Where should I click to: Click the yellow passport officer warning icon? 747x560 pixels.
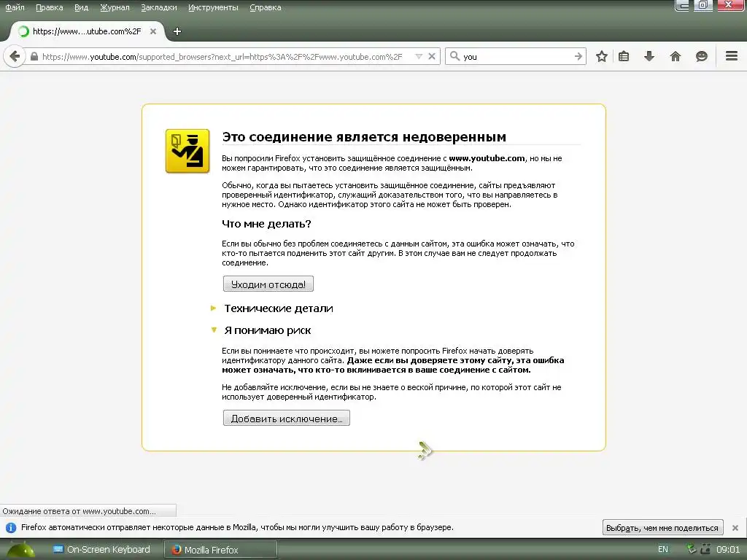pyautogui.click(x=187, y=151)
